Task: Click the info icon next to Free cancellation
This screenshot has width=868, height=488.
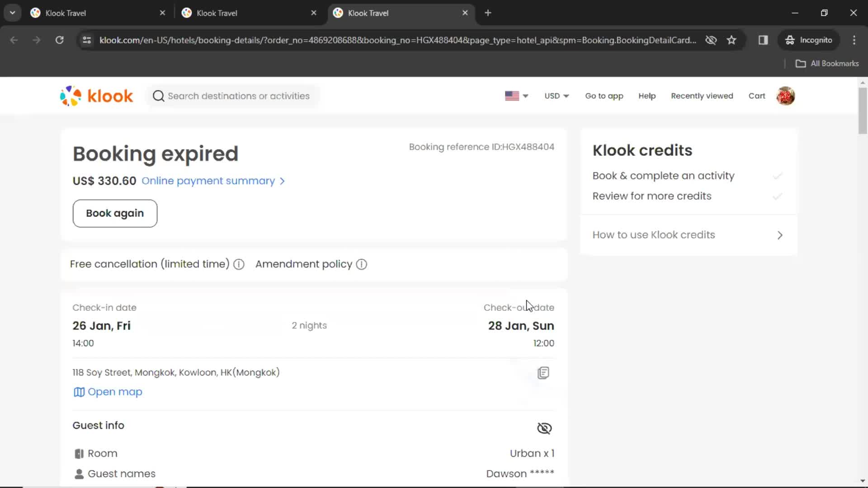Action: (x=239, y=264)
